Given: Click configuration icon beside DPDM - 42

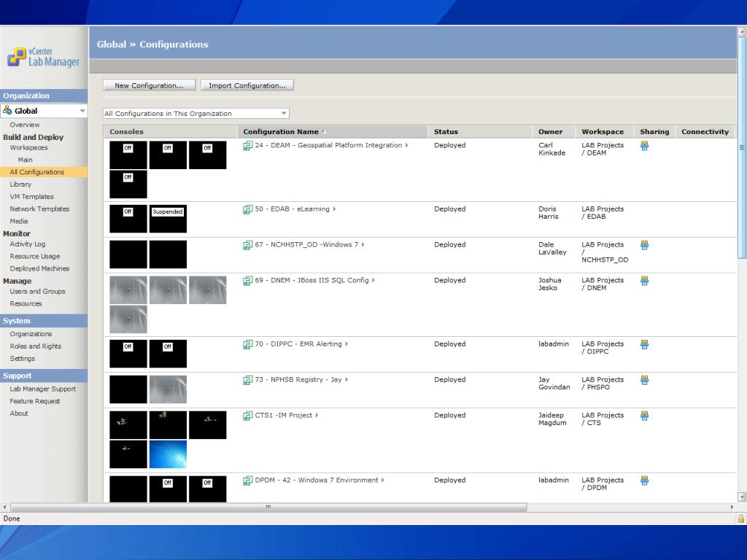Looking at the screenshot, I should coord(248,481).
